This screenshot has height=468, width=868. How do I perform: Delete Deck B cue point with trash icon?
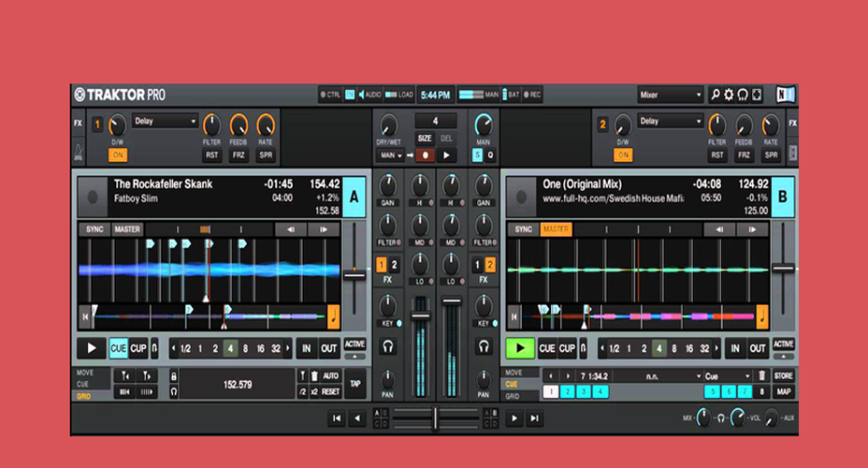coord(761,376)
